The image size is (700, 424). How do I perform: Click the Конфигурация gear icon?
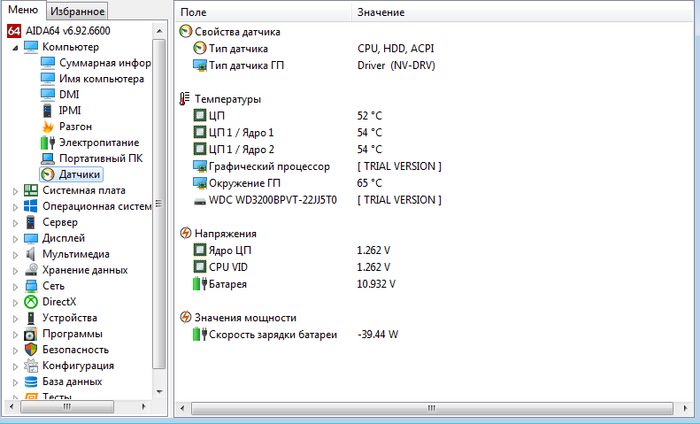(x=31, y=366)
